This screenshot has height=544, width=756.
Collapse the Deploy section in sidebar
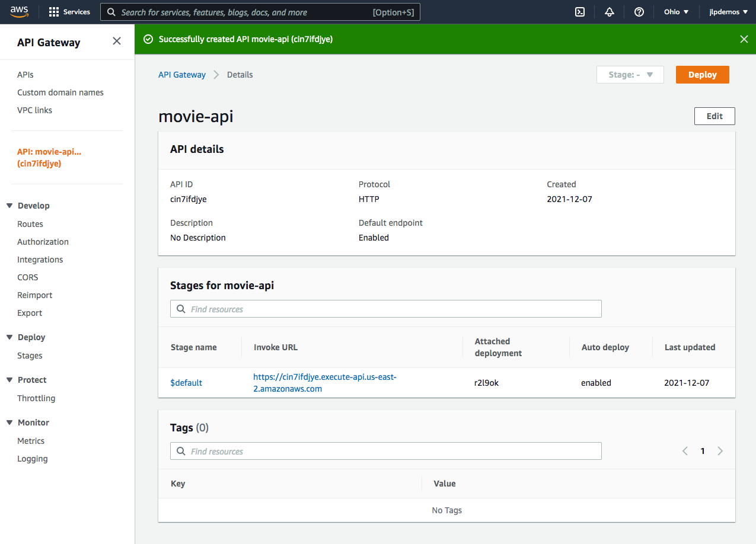(9, 337)
